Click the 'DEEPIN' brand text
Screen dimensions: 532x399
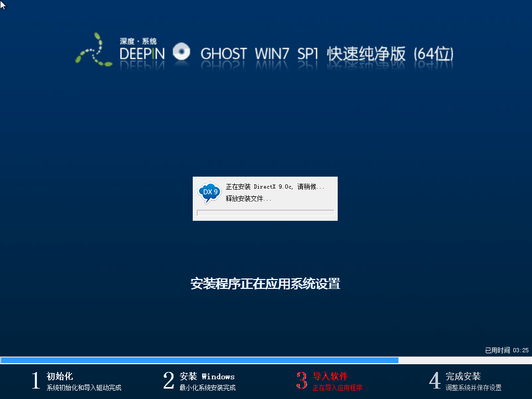(142, 54)
